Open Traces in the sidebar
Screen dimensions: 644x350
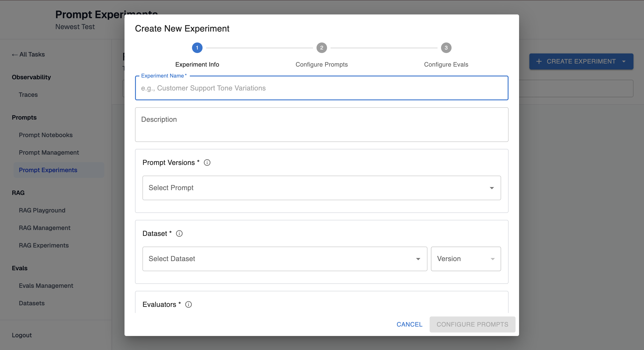(28, 95)
